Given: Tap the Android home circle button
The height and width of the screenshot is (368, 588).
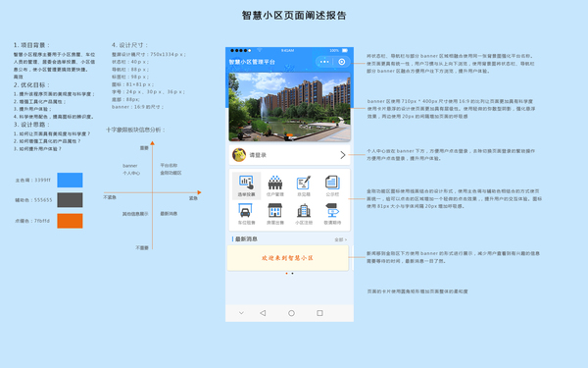Looking at the screenshot, I should pos(291,313).
